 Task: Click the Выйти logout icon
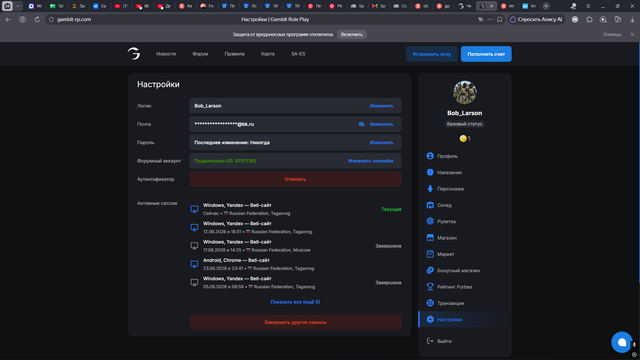pyautogui.click(x=430, y=341)
